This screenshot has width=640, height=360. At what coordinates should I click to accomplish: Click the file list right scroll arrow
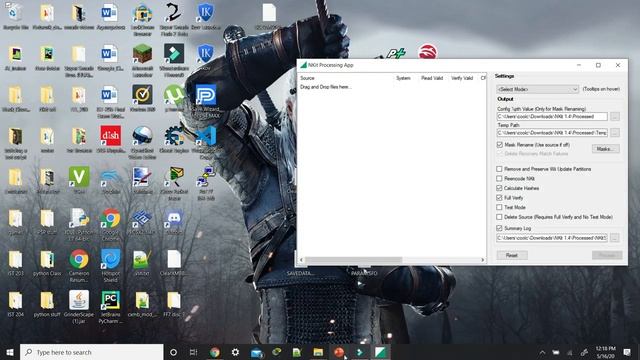pos(482,260)
